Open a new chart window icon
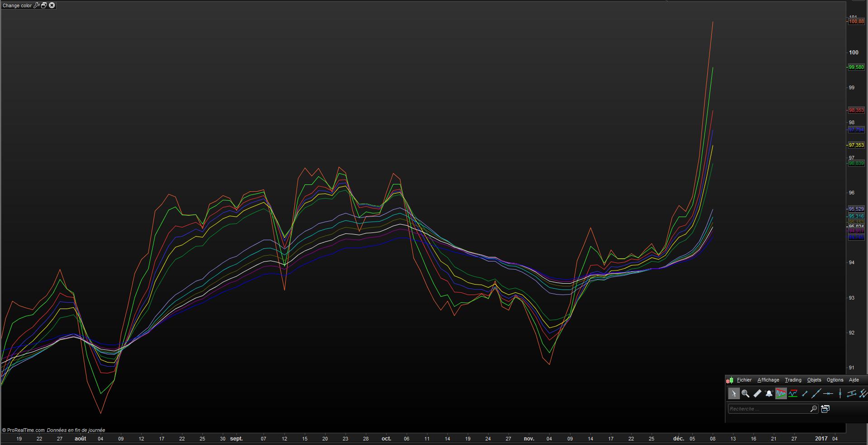The width and height of the screenshot is (868, 445). click(825, 409)
